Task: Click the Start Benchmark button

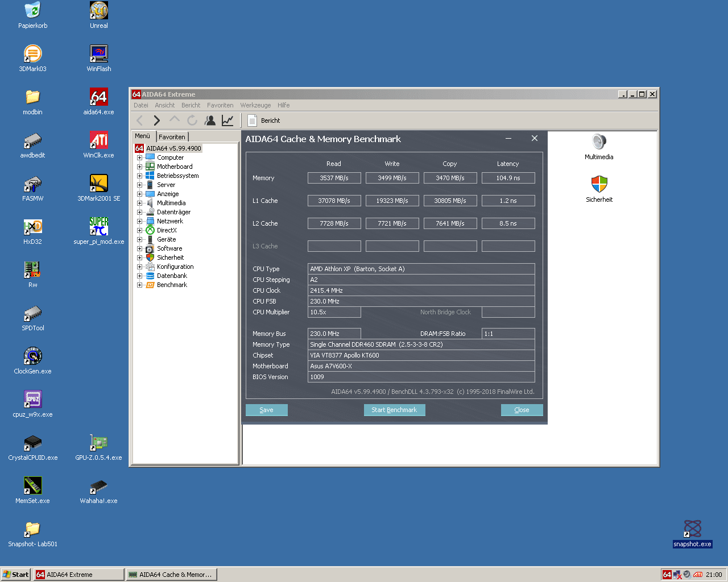Action: 394,410
